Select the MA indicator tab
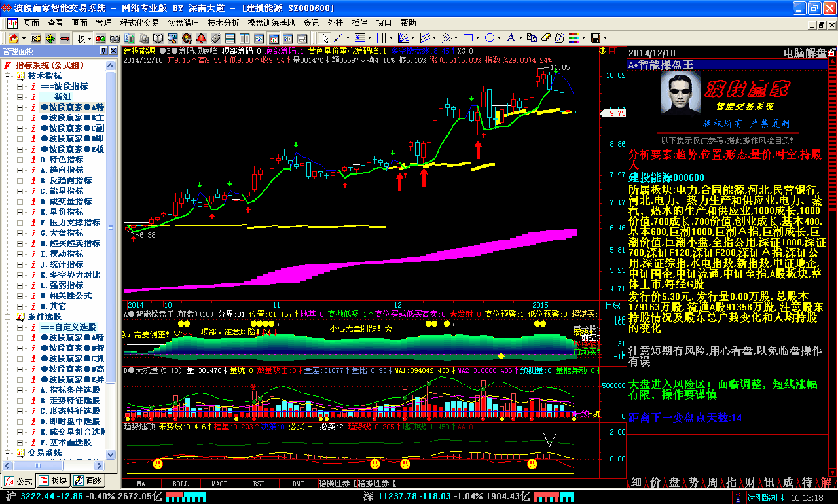 pyautogui.click(x=141, y=484)
